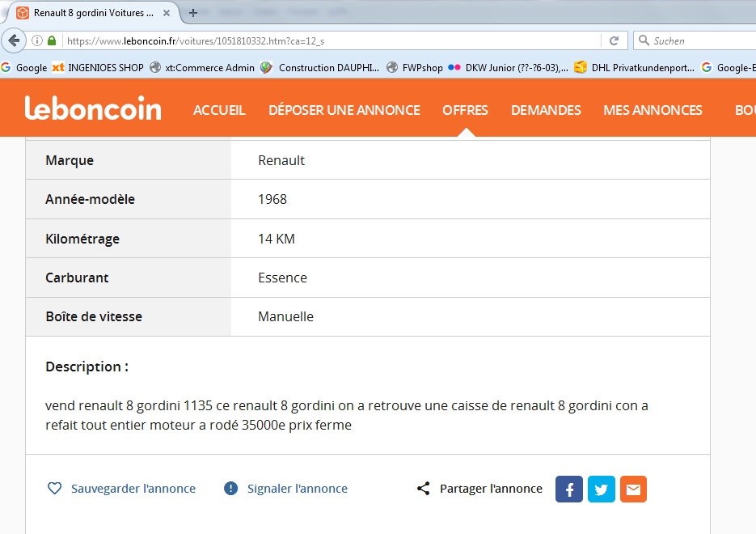
Task: Click the exclamation report icon
Action: pyautogui.click(x=231, y=488)
